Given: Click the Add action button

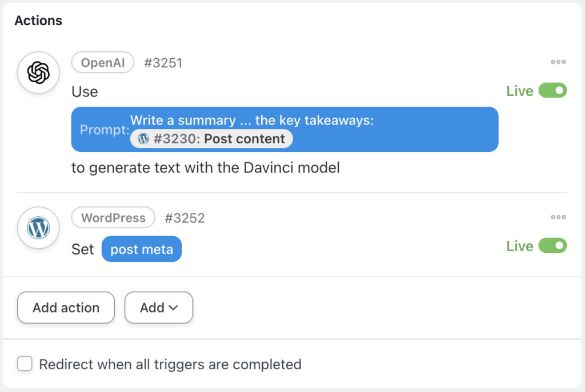Looking at the screenshot, I should pyautogui.click(x=66, y=308).
